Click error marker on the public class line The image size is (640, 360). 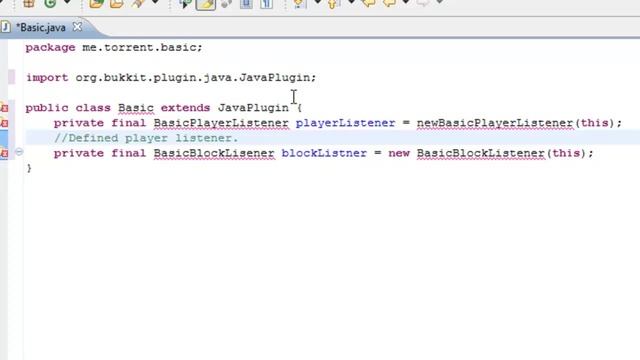coord(4,108)
